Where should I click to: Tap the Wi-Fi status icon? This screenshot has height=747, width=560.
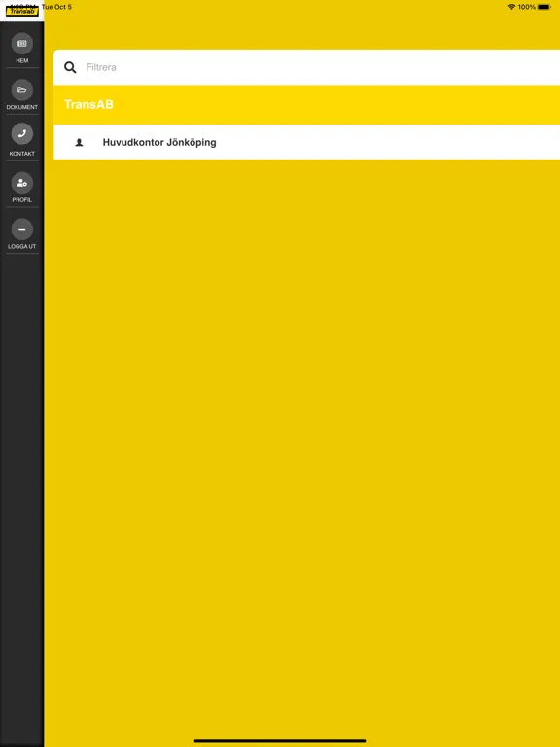point(512,7)
